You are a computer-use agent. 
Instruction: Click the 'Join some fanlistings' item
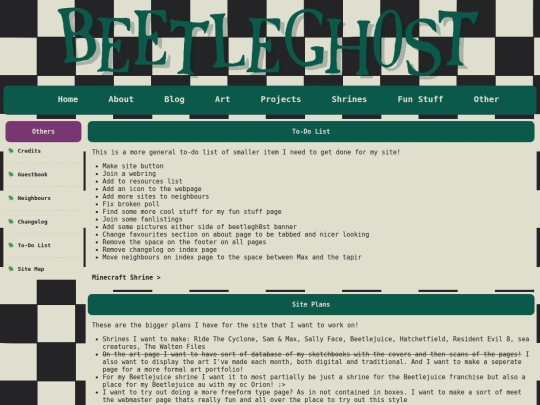142,219
